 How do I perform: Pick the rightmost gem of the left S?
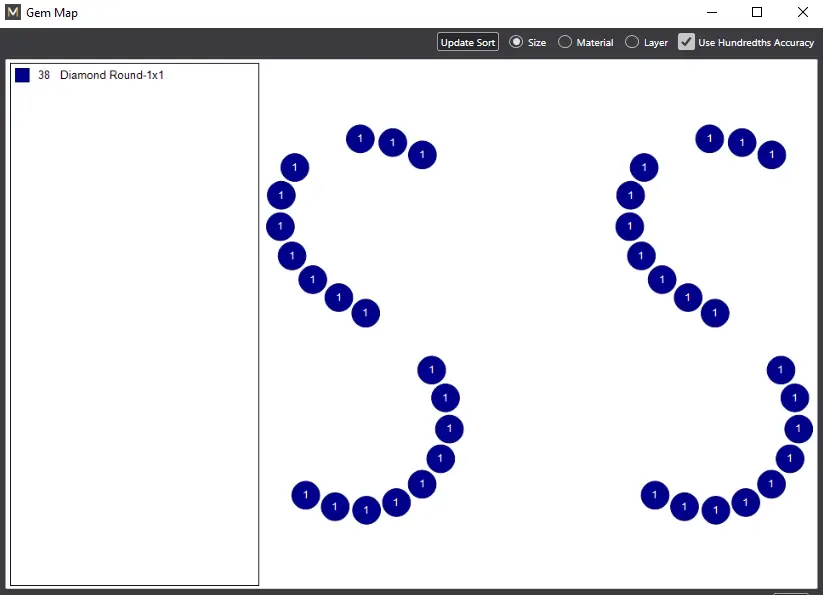(x=449, y=429)
